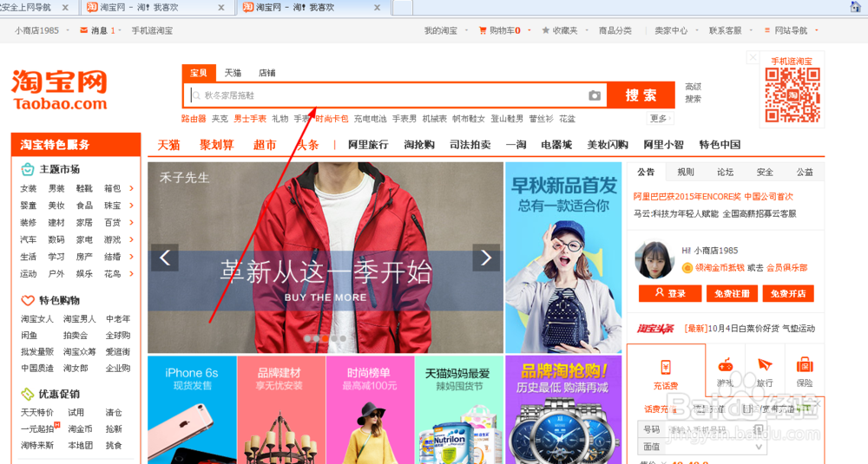Screen dimensions: 868x464
Task: Open the 阿里旅行 navigation link
Action: coord(368,145)
